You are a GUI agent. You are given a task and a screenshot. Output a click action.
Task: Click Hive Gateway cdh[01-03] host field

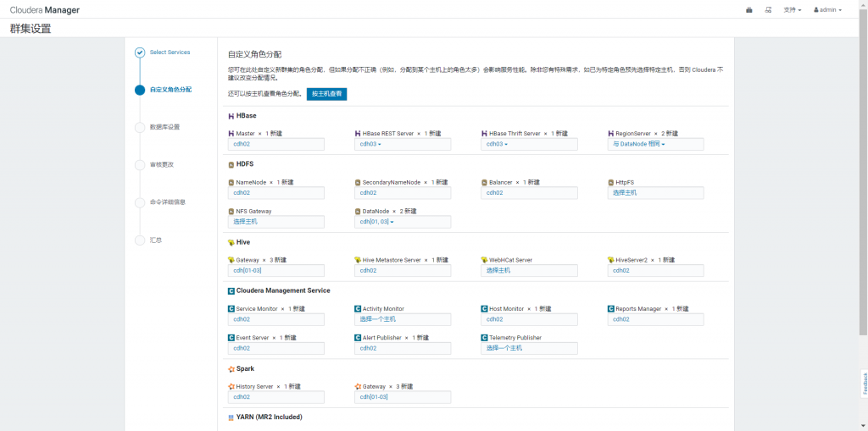coord(276,271)
